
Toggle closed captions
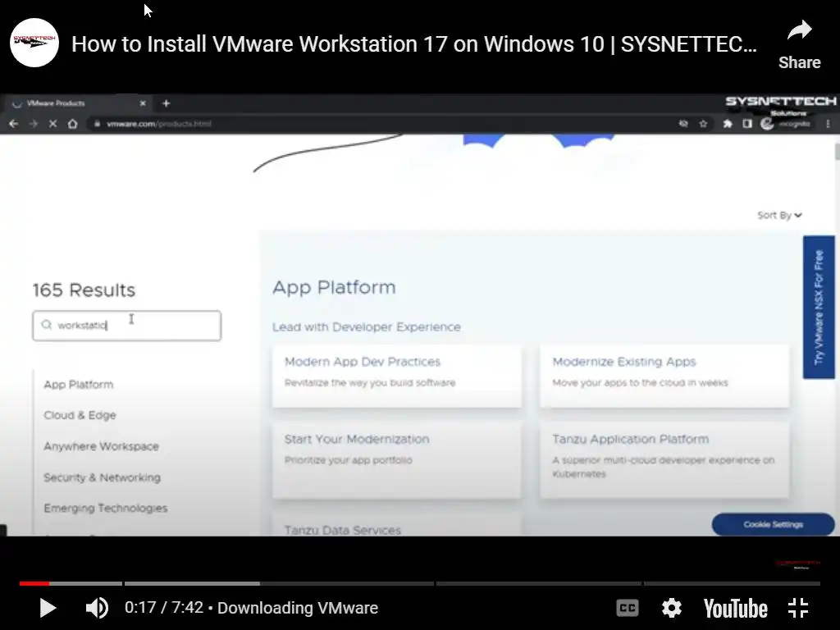[x=628, y=608]
